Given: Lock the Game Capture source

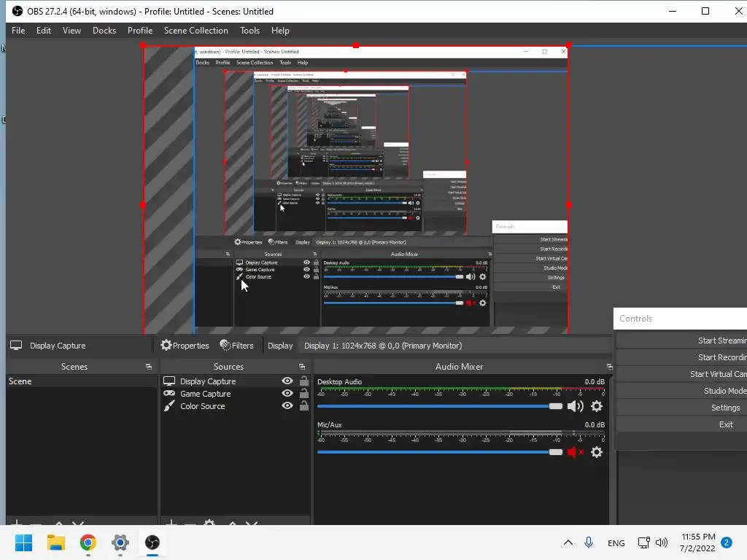Looking at the screenshot, I should [x=304, y=393].
